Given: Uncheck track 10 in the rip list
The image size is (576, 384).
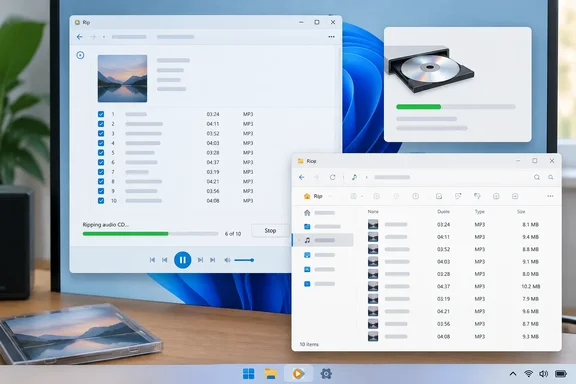Looking at the screenshot, I should (101, 201).
